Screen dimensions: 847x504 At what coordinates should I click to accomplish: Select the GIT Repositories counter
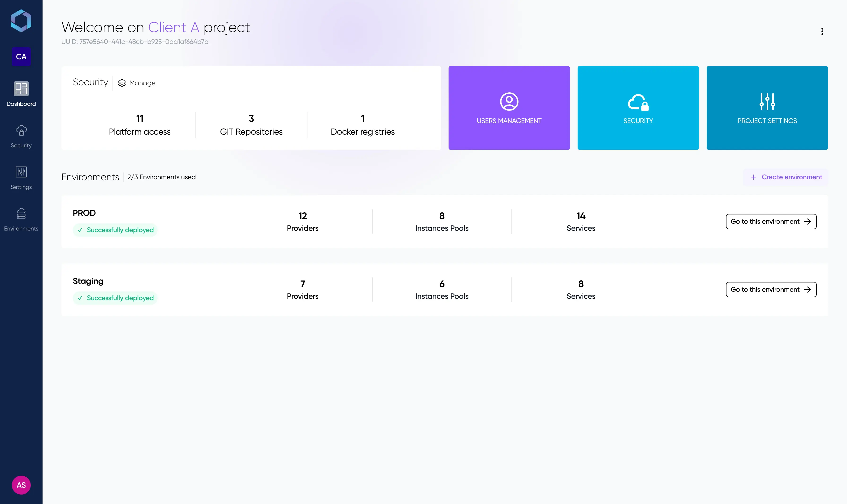(251, 125)
